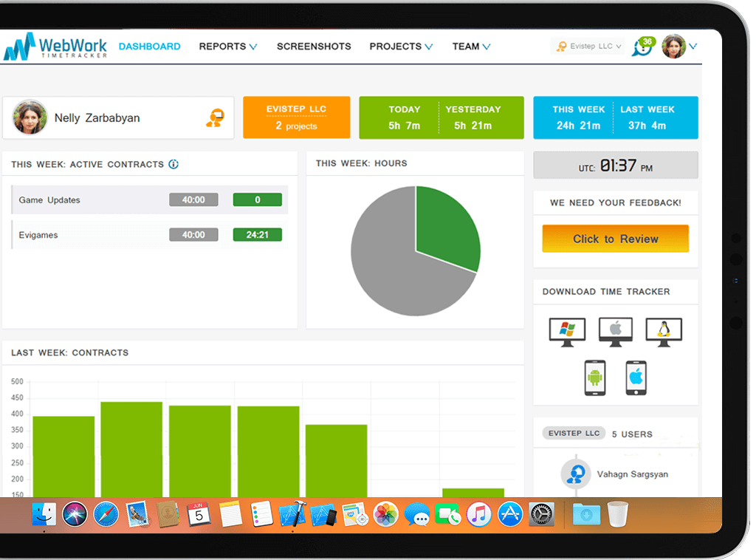The width and height of the screenshot is (756, 560).
Task: Expand the Team dropdown menu
Action: tap(471, 47)
